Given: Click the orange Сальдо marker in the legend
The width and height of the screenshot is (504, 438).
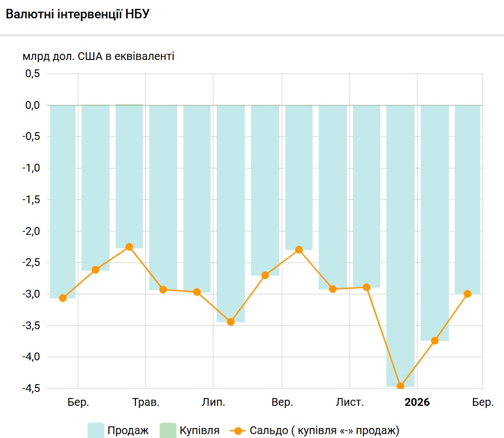Looking at the screenshot, I should (238, 430).
